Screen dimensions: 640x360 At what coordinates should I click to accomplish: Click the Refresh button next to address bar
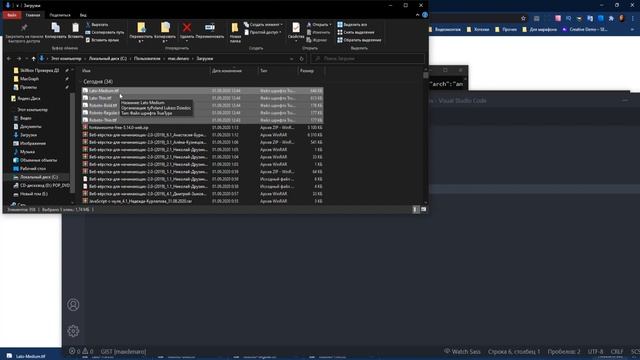tap(302, 59)
